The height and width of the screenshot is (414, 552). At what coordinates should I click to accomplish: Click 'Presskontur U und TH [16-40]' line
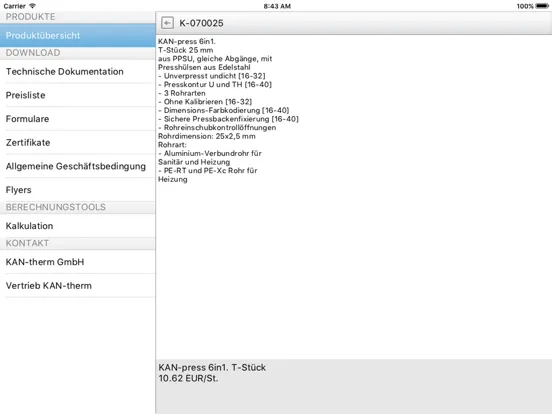click(x=215, y=84)
